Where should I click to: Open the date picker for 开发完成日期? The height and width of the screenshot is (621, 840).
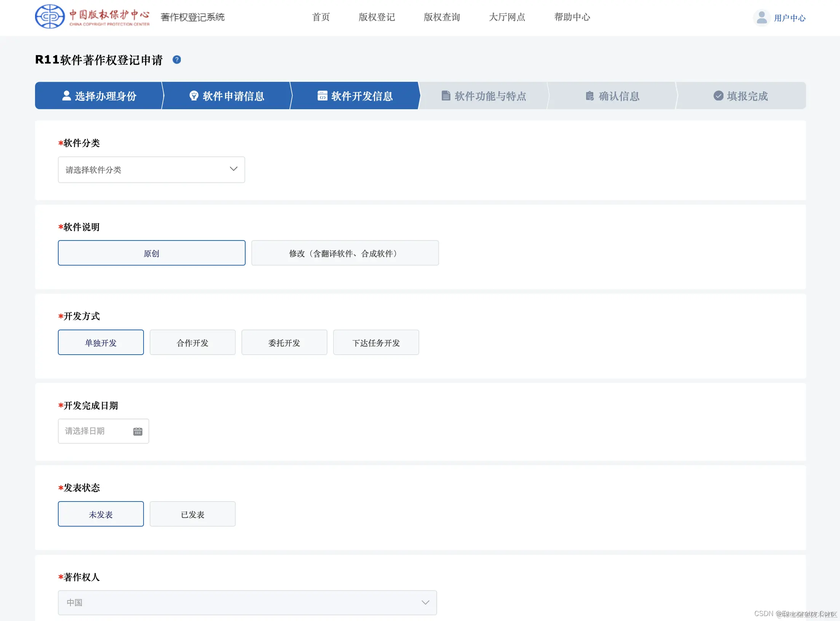click(x=103, y=431)
